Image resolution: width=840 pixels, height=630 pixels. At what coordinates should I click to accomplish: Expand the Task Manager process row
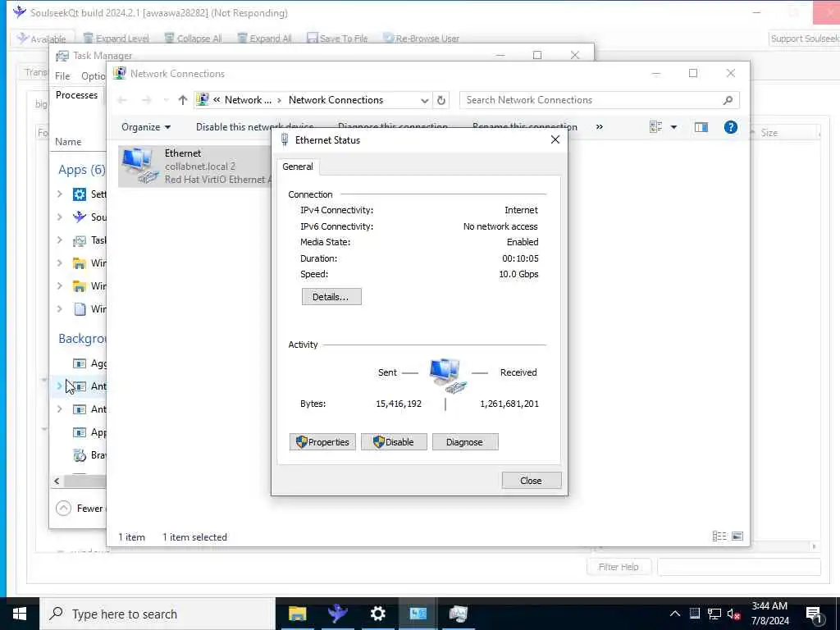click(x=60, y=240)
